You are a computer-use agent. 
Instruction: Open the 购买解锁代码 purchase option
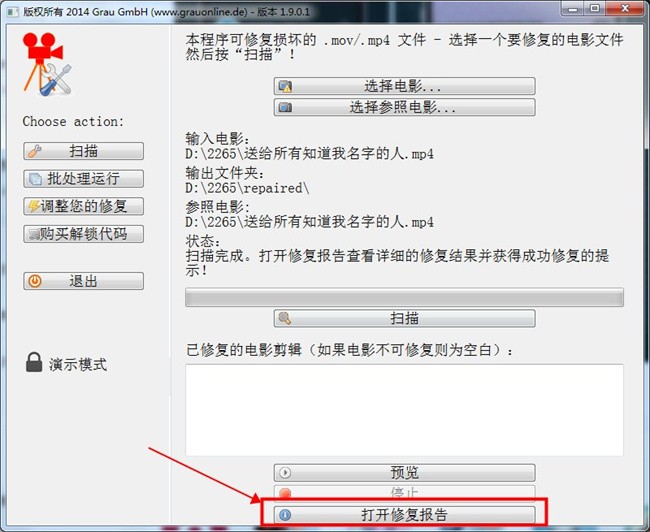coord(83,234)
